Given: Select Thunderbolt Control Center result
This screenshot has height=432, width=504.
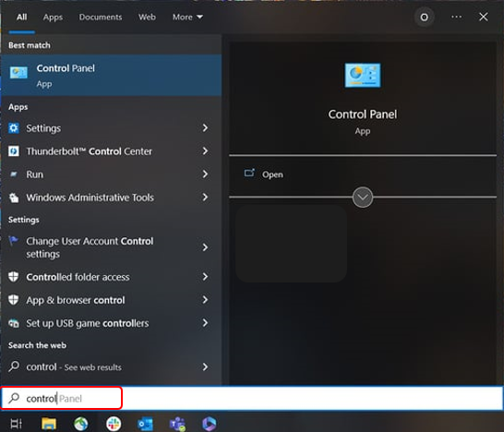Looking at the screenshot, I should point(111,151).
